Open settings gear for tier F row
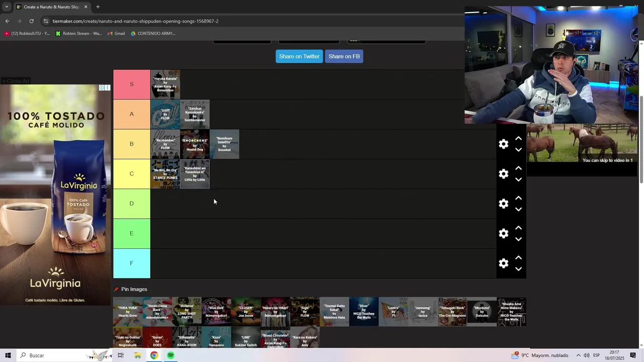 (x=503, y=263)
